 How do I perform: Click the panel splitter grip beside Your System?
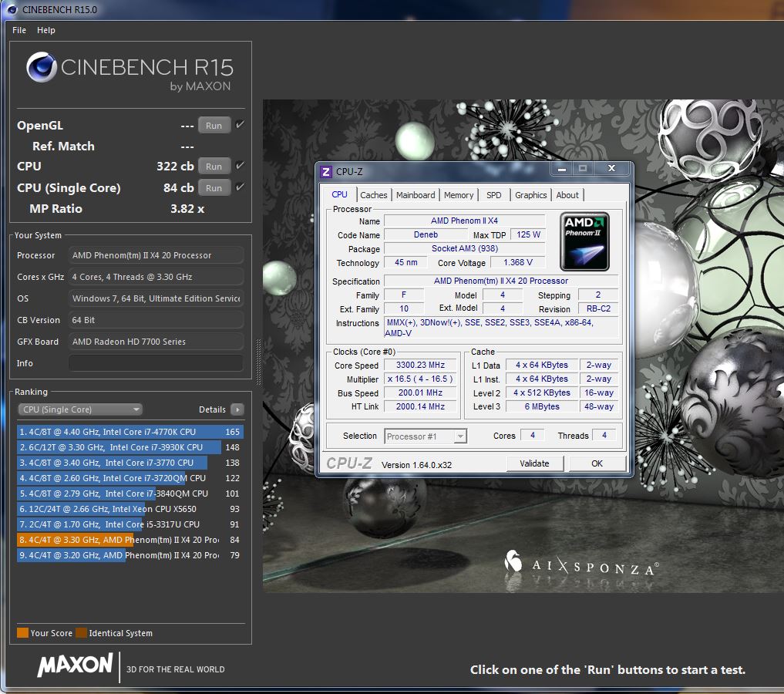[x=258, y=362]
